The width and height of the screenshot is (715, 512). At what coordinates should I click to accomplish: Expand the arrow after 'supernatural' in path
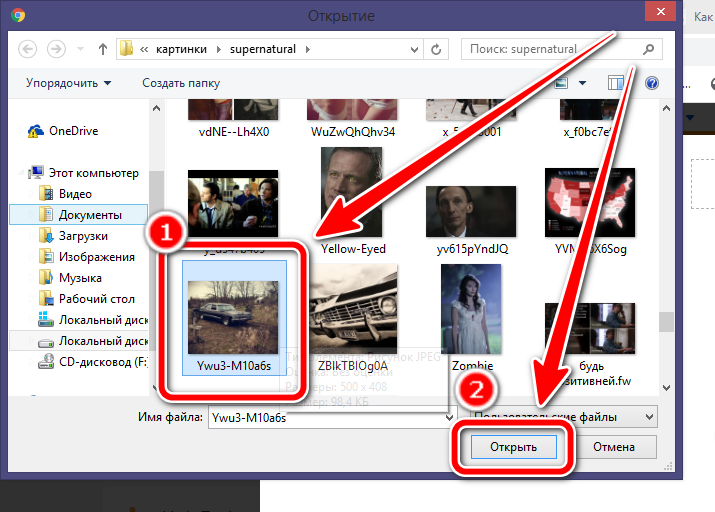pos(308,49)
